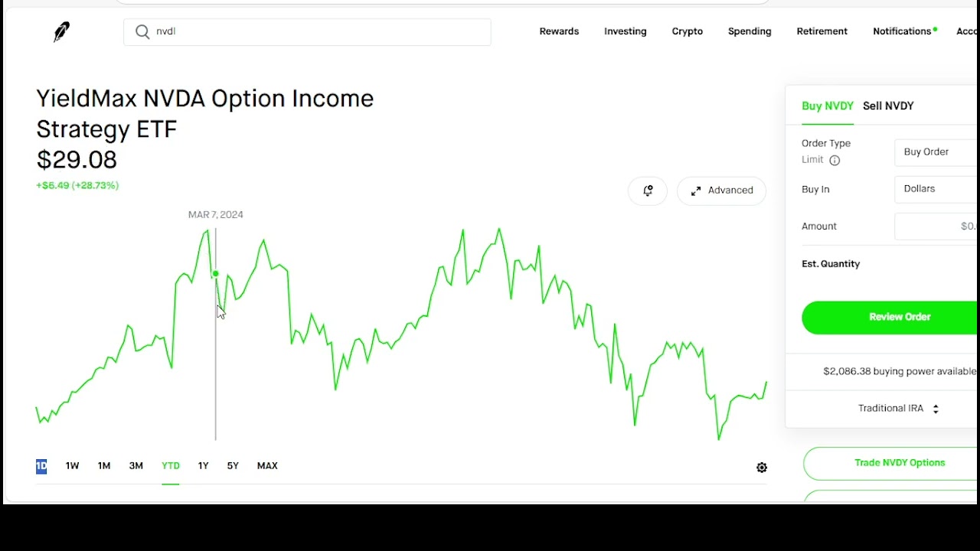Switch account from Traditional IRA selector
This screenshot has width=980, height=551.
pos(897,409)
